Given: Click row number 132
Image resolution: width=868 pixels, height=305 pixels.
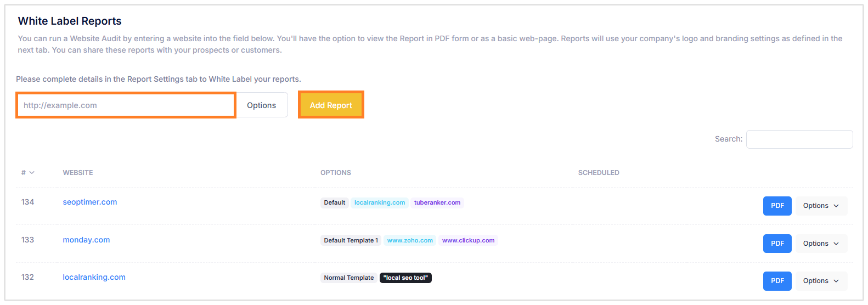Looking at the screenshot, I should point(27,277).
